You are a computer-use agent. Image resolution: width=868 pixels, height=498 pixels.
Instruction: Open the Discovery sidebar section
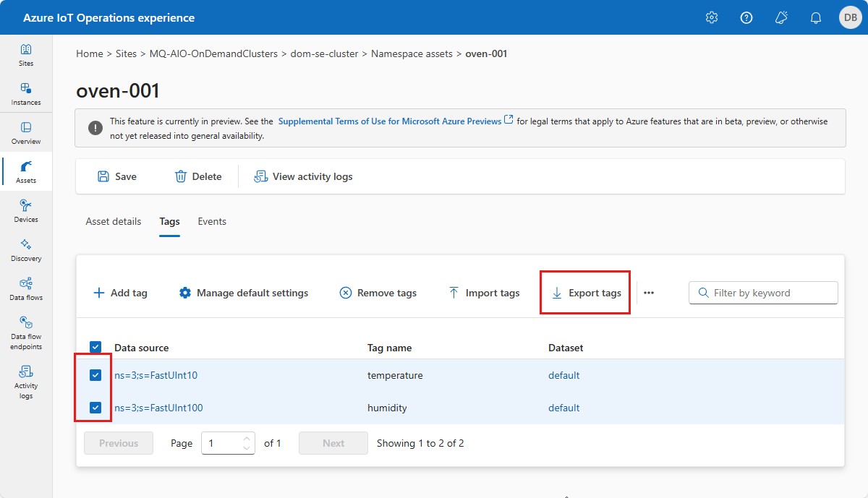coord(26,250)
